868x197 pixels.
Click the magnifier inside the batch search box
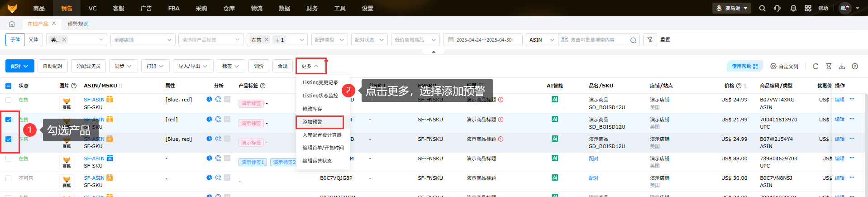[633, 40]
